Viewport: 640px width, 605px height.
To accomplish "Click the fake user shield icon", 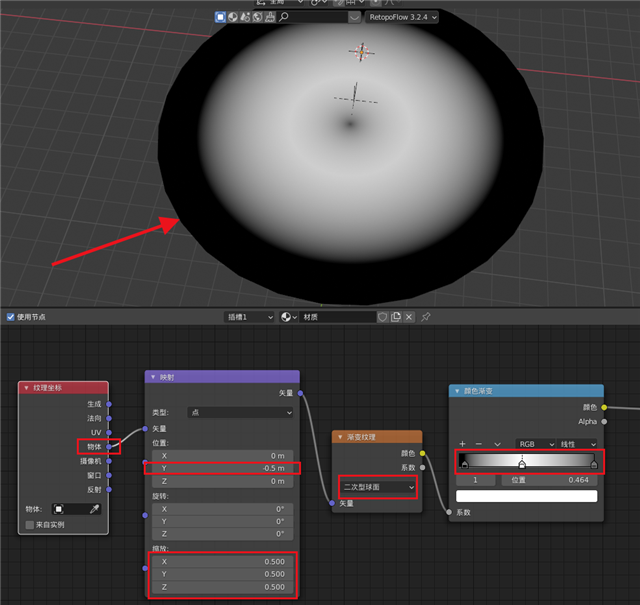I will click(x=382, y=317).
